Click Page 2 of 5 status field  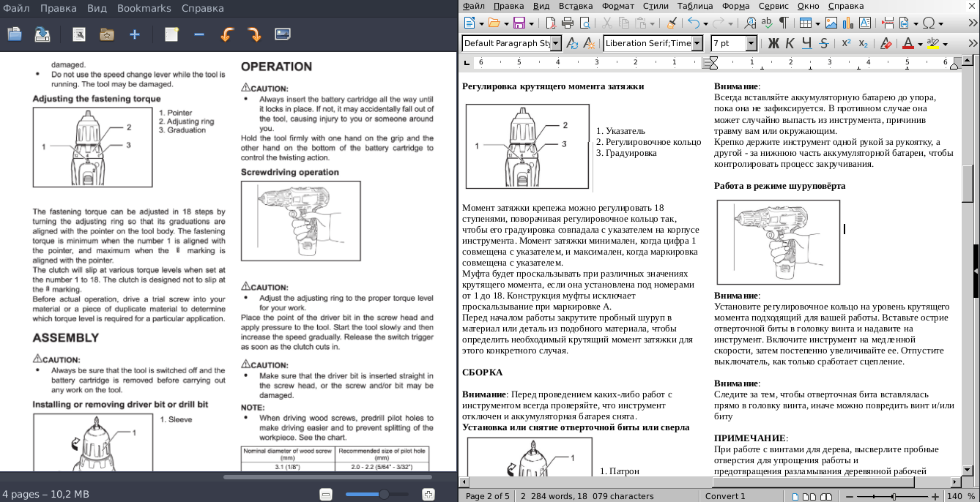click(x=488, y=497)
